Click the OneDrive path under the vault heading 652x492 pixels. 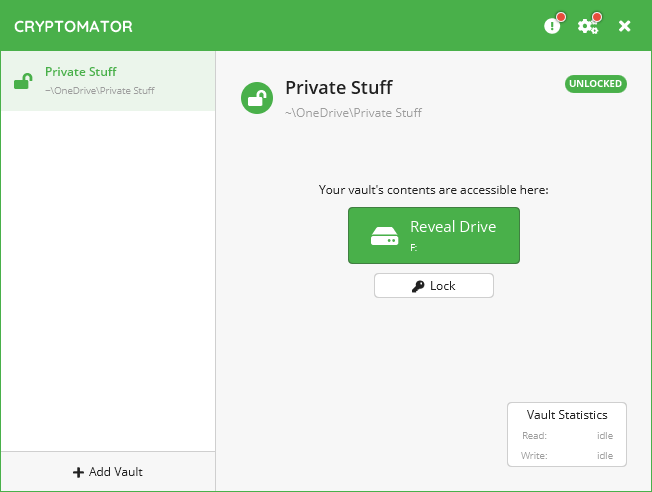(x=353, y=113)
